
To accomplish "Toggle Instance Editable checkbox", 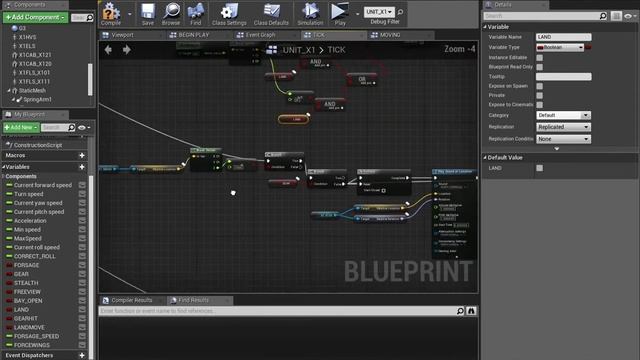I will (540, 58).
